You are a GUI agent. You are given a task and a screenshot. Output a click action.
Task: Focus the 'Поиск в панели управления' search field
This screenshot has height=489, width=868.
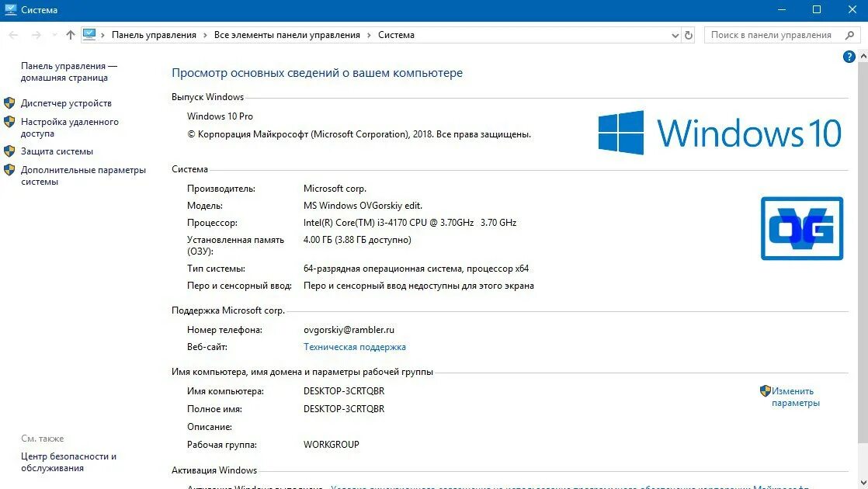[x=771, y=35]
